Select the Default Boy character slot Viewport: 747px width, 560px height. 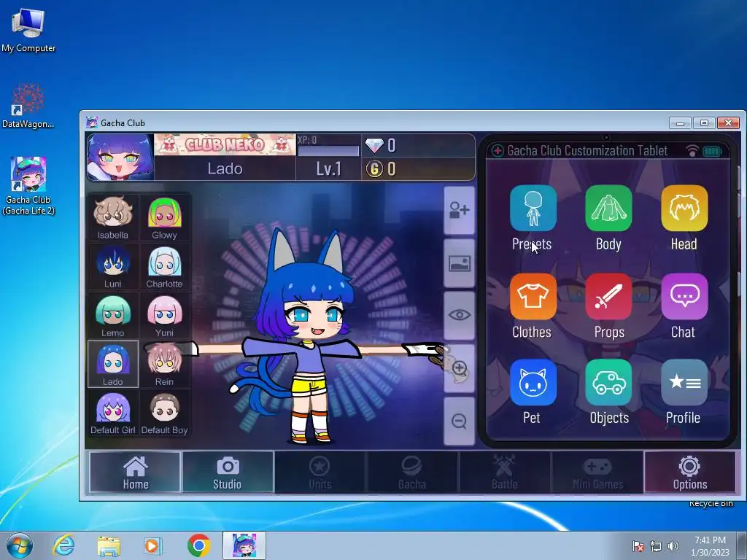coord(164,413)
